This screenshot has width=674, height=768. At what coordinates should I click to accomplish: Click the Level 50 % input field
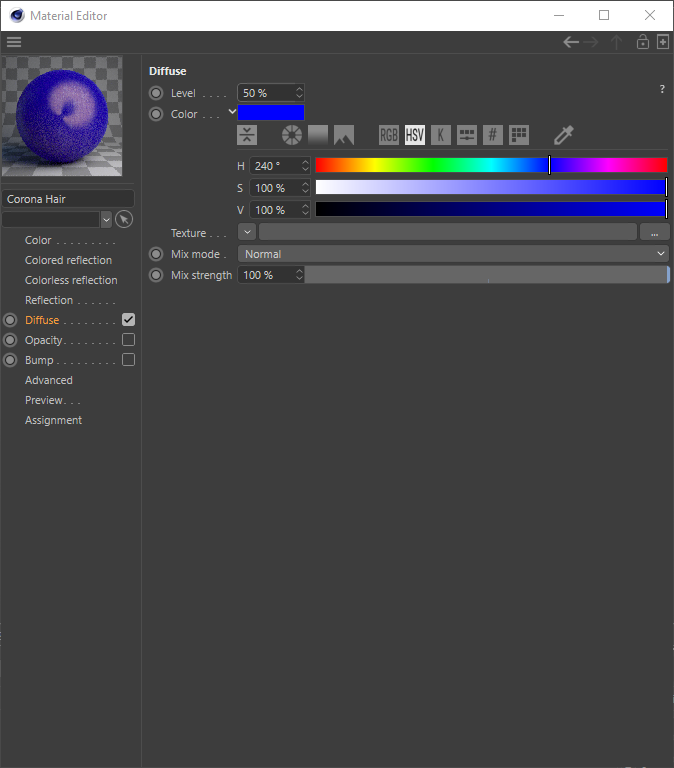click(266, 93)
